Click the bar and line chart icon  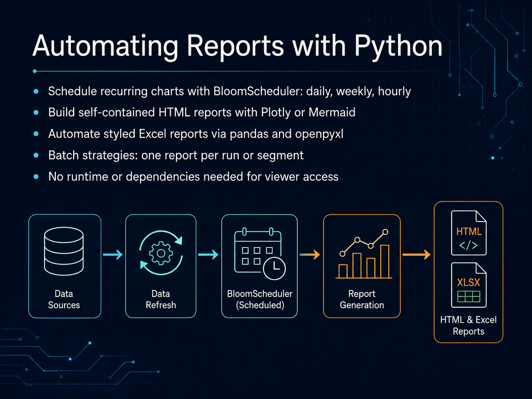click(x=363, y=254)
